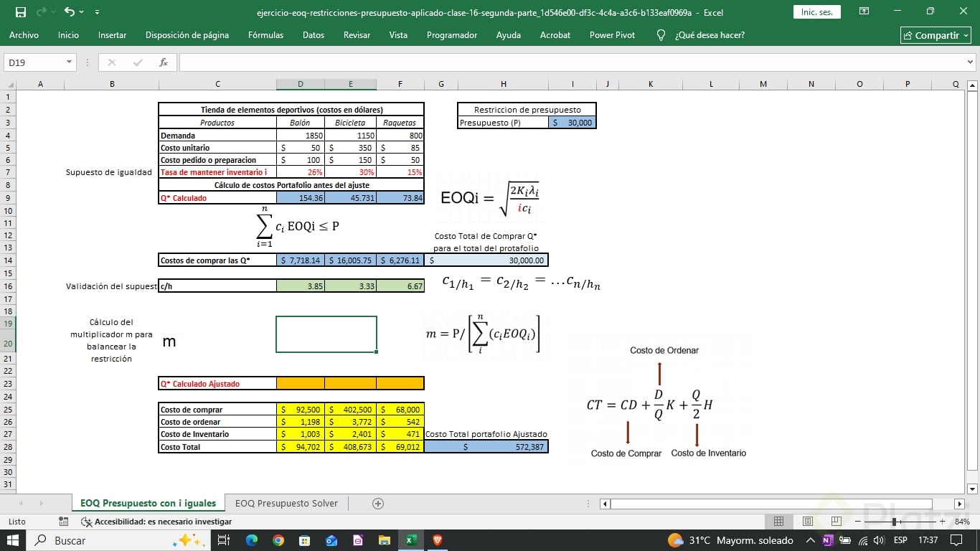Open the Undo history dropdown arrow

[82, 12]
